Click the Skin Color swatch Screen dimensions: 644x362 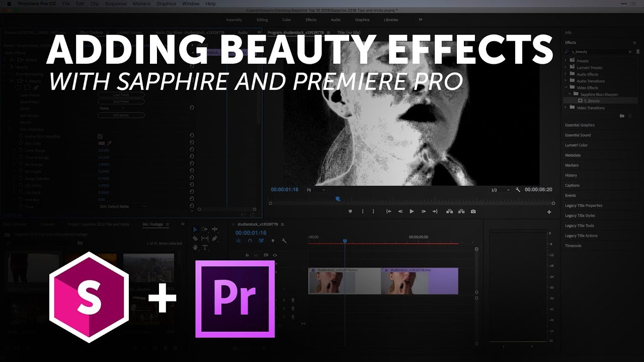[x=102, y=143]
